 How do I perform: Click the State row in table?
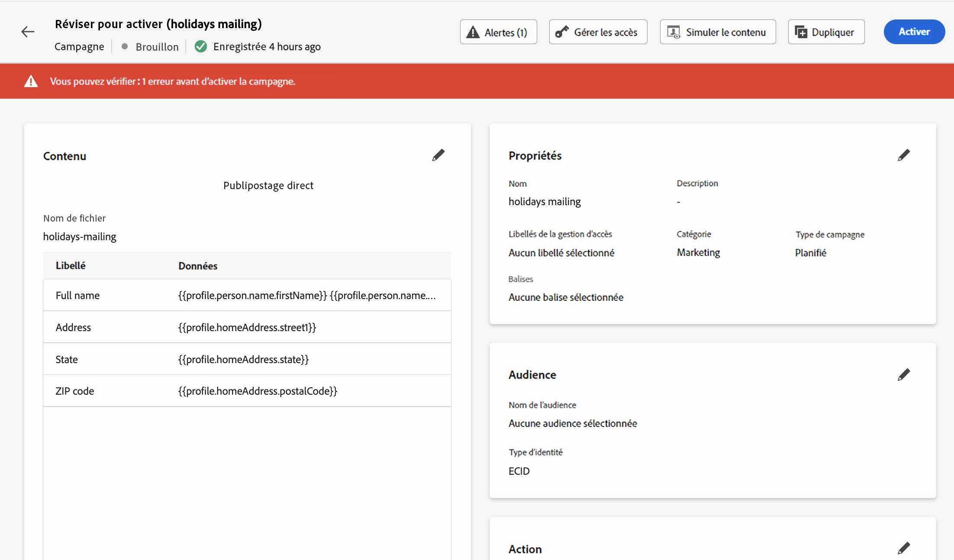coord(247,360)
